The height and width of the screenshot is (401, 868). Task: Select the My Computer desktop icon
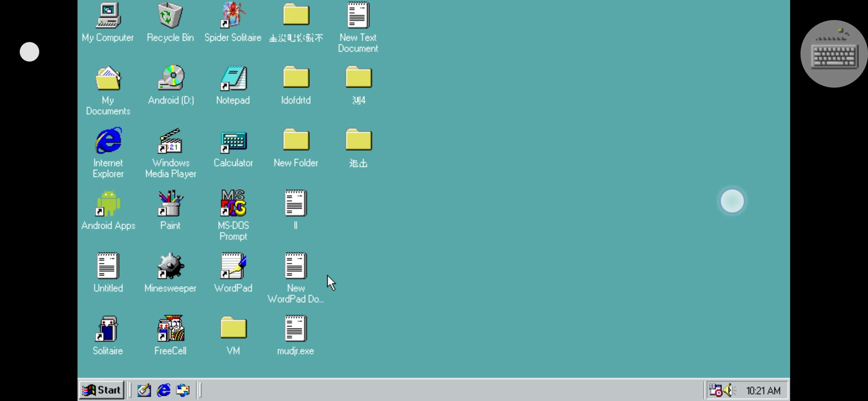[x=108, y=16]
